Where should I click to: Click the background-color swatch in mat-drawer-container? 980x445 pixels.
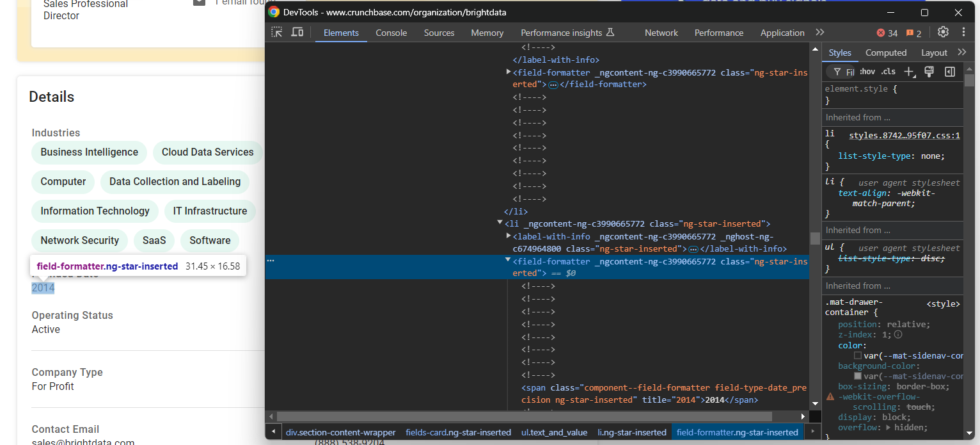click(x=858, y=376)
